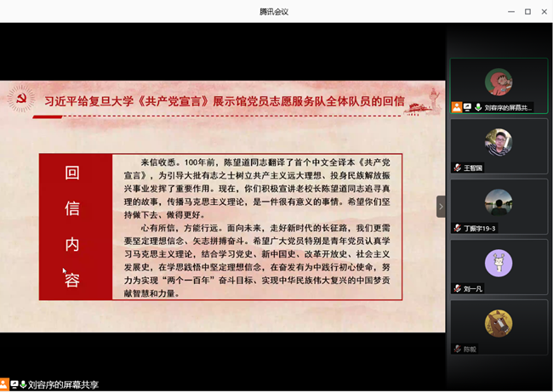
Task: Select 丁振宇19-3's avatar tile
Action: 499,202
